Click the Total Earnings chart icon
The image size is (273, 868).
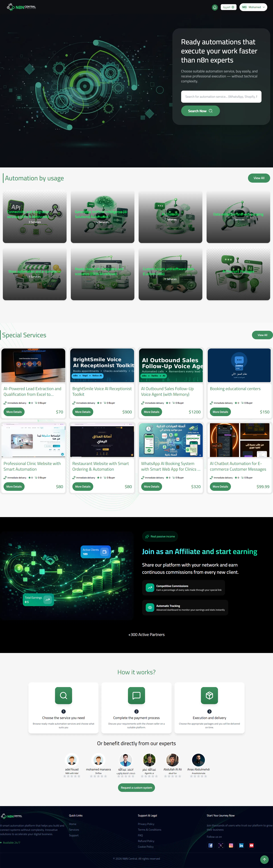pos(48,600)
